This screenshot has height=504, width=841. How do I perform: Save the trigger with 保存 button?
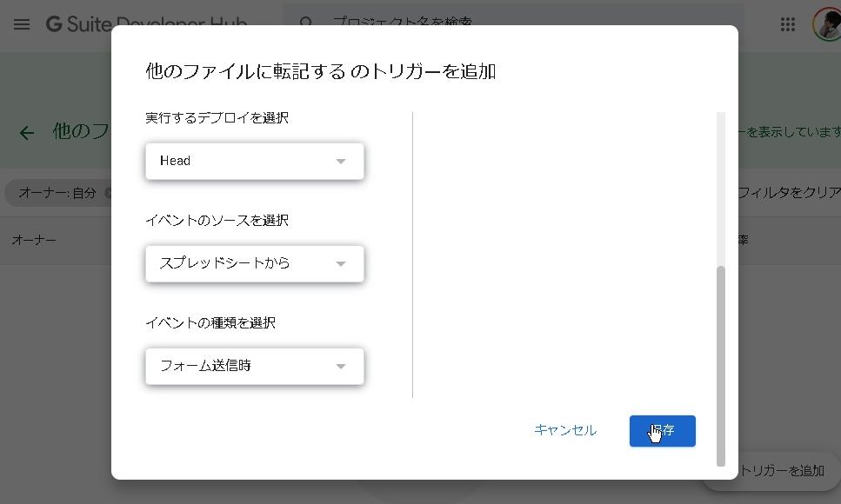pos(662,431)
